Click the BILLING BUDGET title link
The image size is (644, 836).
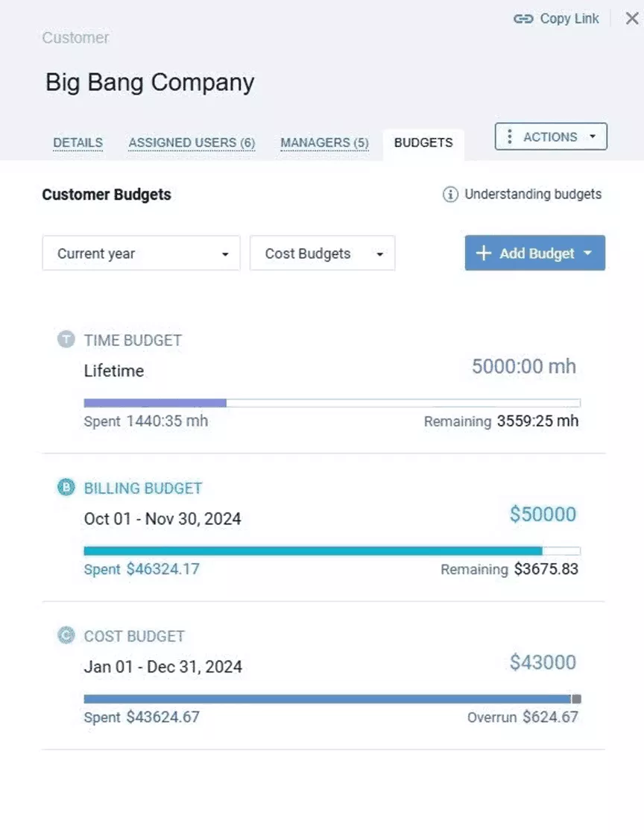point(142,487)
